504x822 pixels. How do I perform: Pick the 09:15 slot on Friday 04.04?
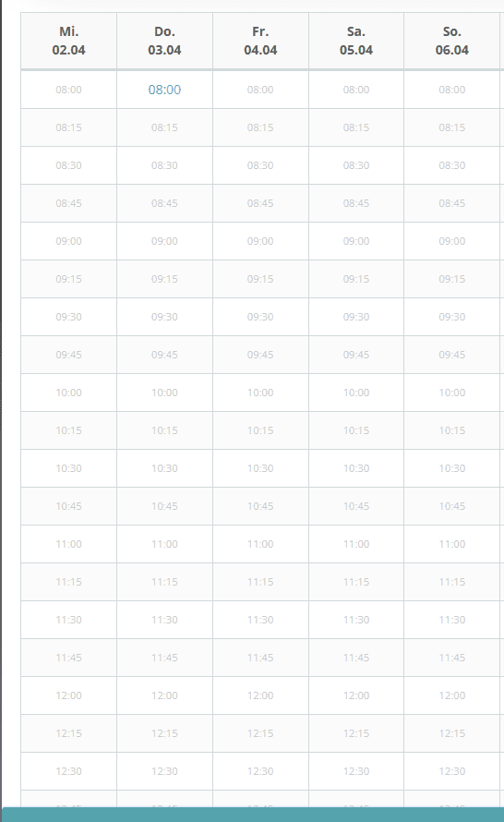[260, 279]
